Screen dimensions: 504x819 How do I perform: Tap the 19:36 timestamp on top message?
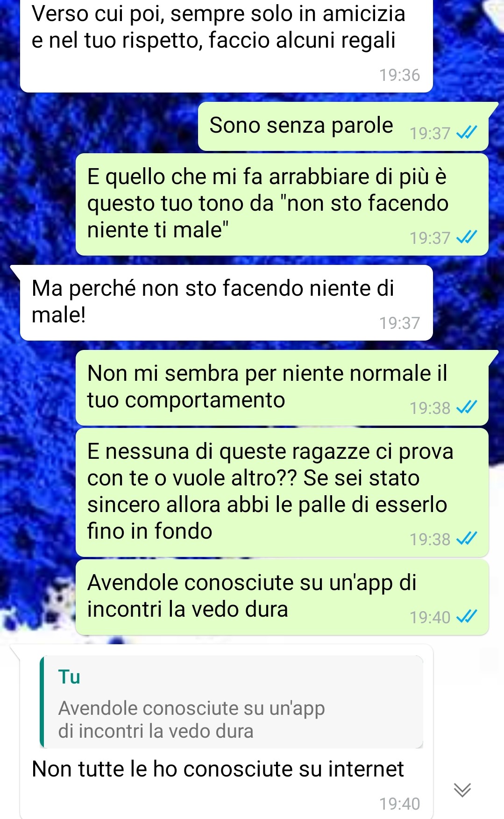coord(399,75)
